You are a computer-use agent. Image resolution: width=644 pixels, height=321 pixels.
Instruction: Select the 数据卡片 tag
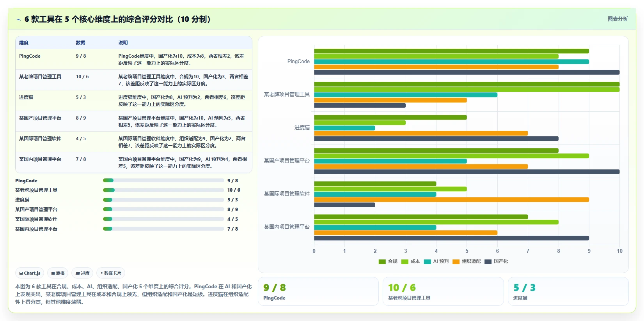pos(111,273)
